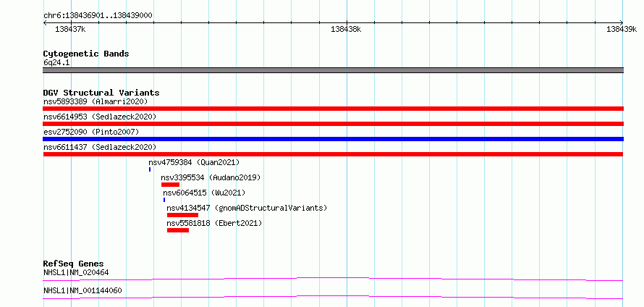Open nsv4134547 (gnomADStructuralVariants) label
Viewport: 644px width, 307px height.
click(247, 208)
